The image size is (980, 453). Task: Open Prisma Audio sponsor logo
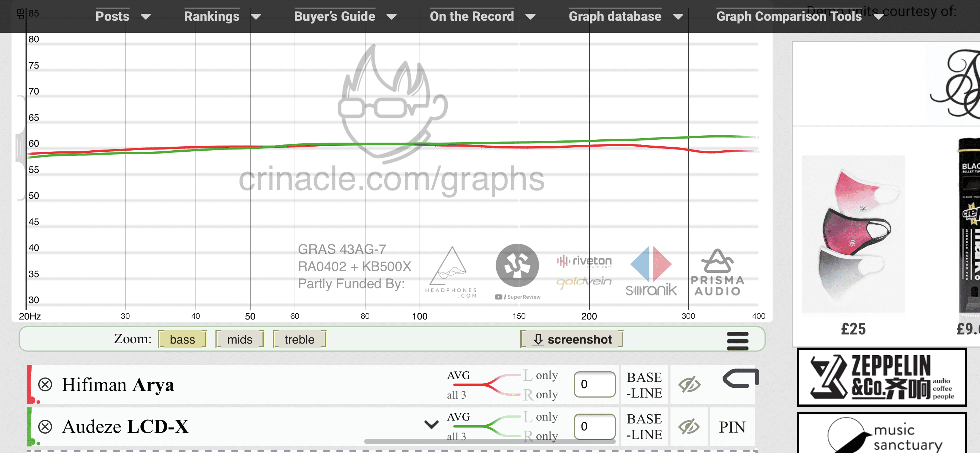point(717,272)
